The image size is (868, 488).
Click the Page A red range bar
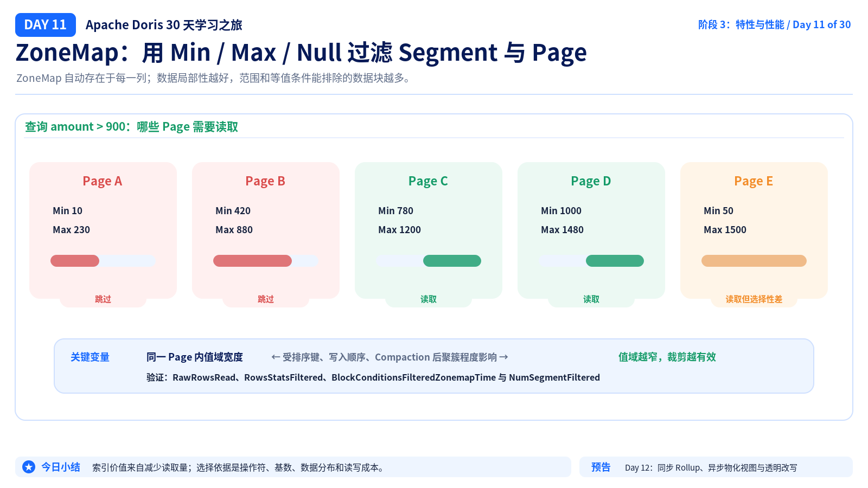coord(75,261)
